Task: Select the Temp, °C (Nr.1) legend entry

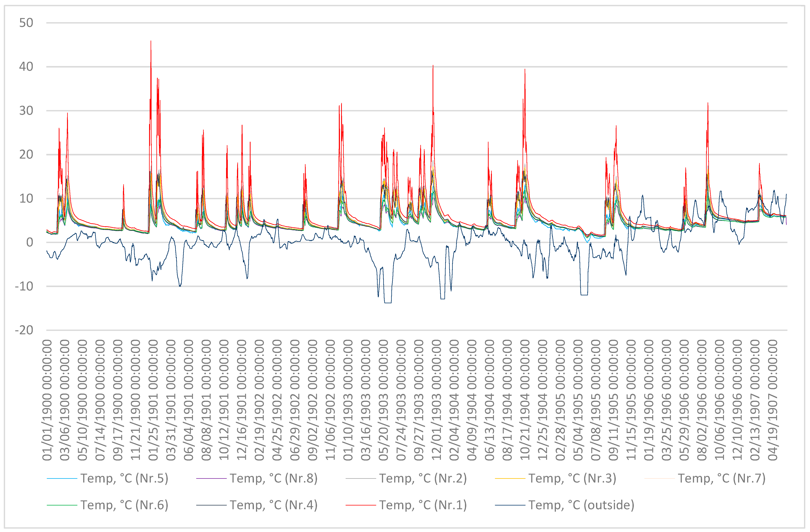Action: tap(423, 505)
